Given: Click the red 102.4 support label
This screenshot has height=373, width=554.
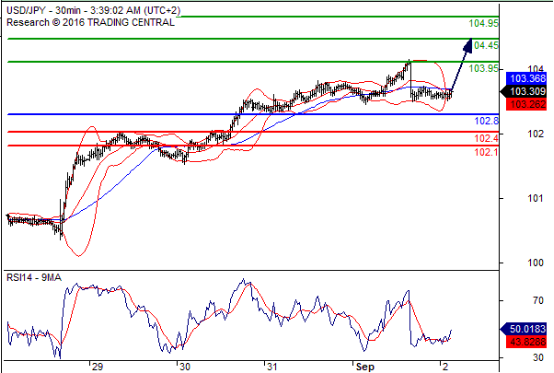Looking at the screenshot, I should tap(487, 138).
